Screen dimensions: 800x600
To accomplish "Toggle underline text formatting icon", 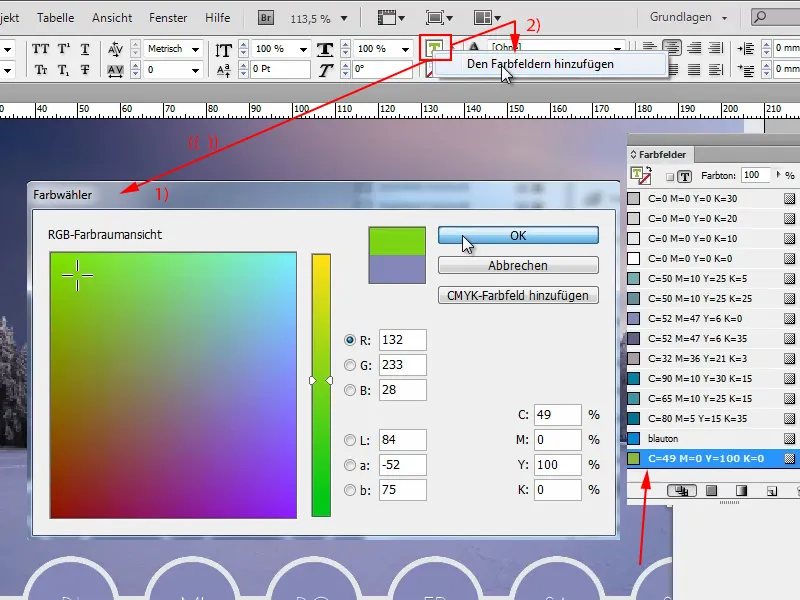I will pyautogui.click(x=85, y=49).
